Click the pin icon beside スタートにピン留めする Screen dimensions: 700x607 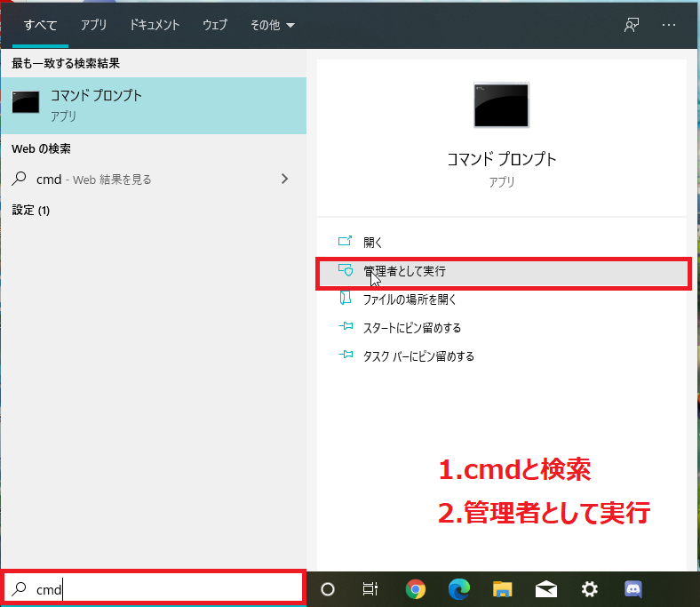tap(346, 326)
